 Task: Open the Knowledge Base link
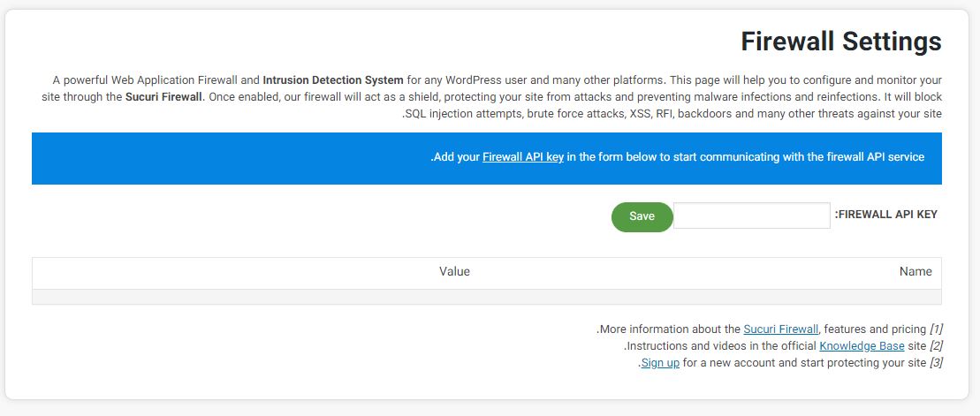(x=862, y=346)
